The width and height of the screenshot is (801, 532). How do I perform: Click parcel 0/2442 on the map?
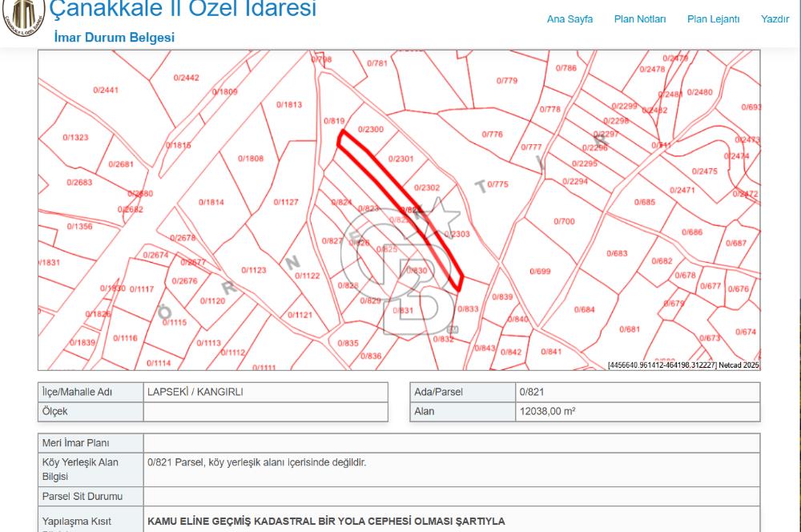tap(186, 78)
